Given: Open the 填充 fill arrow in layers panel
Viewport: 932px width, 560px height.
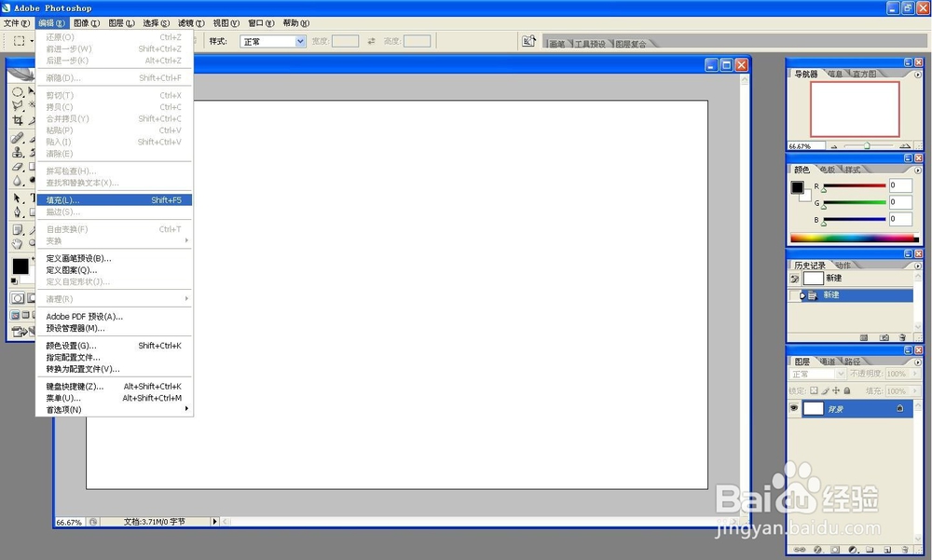Looking at the screenshot, I should 915,390.
